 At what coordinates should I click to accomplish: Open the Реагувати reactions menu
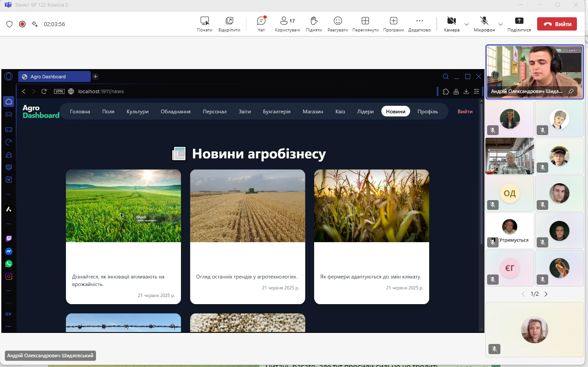tap(338, 24)
